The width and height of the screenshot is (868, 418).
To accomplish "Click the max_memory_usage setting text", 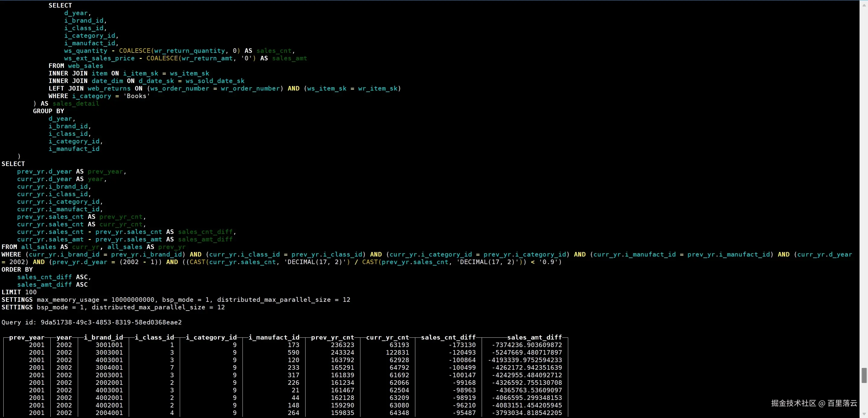I will (x=68, y=300).
